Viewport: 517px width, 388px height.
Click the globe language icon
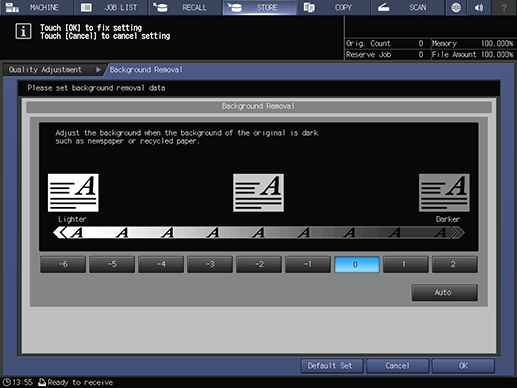point(456,7)
